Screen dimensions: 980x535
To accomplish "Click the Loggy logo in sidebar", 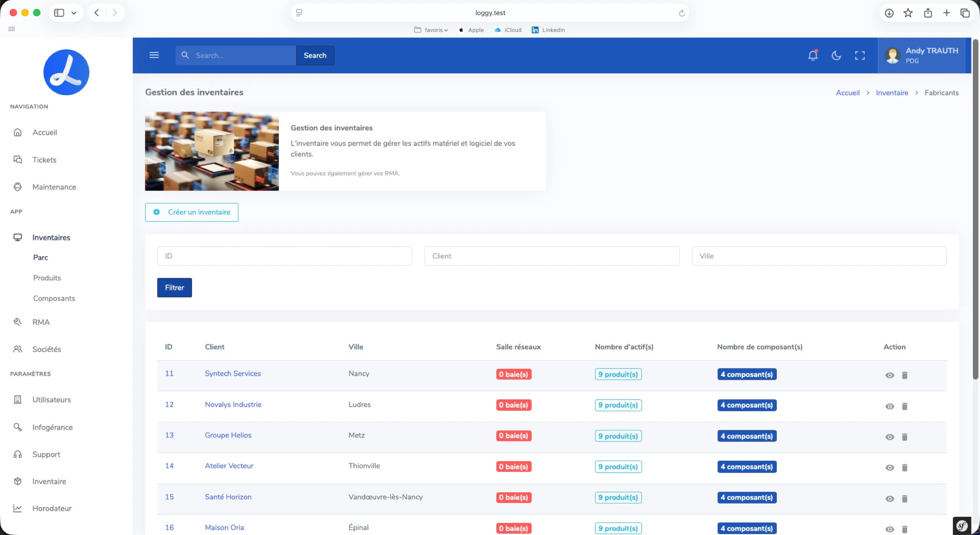I will point(66,72).
